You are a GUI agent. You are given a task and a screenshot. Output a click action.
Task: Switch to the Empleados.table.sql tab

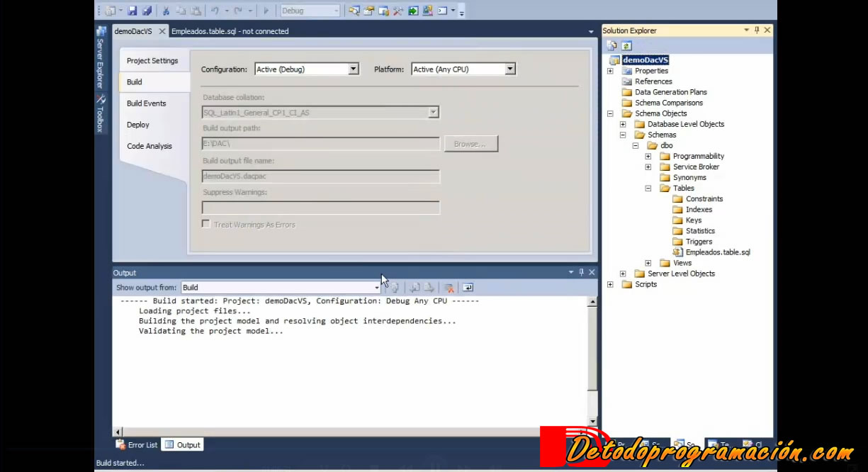(x=230, y=30)
